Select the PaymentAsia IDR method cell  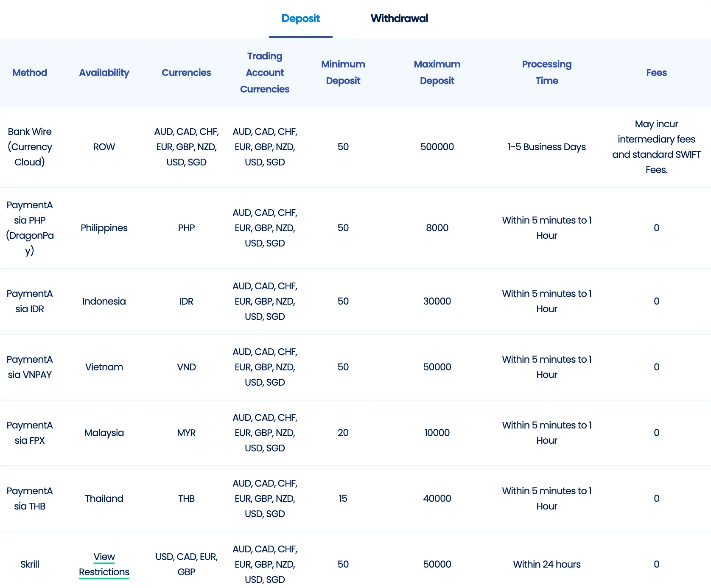coord(30,301)
